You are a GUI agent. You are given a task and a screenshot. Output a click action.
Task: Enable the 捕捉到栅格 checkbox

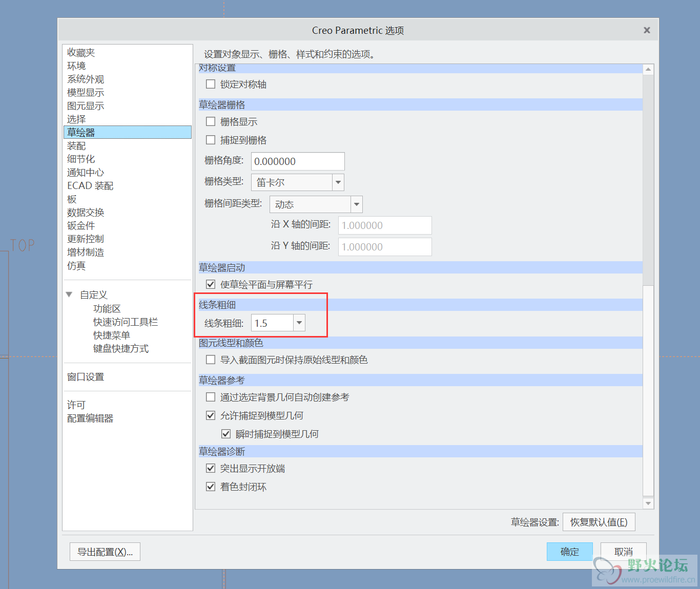coord(210,140)
